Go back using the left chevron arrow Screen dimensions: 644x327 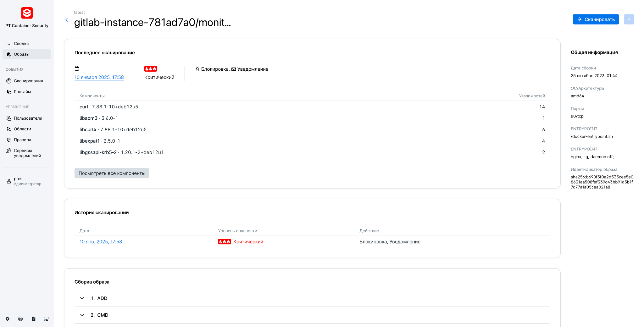pyautogui.click(x=67, y=20)
